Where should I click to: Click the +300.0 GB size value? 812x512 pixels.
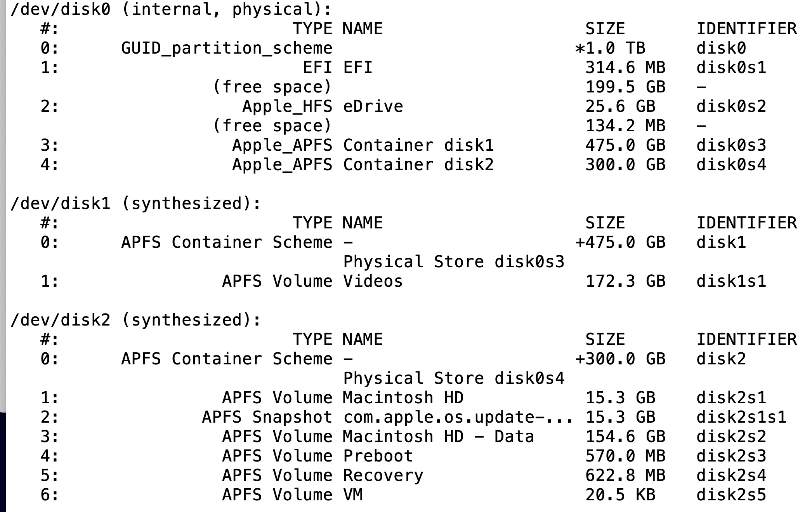(x=620, y=359)
